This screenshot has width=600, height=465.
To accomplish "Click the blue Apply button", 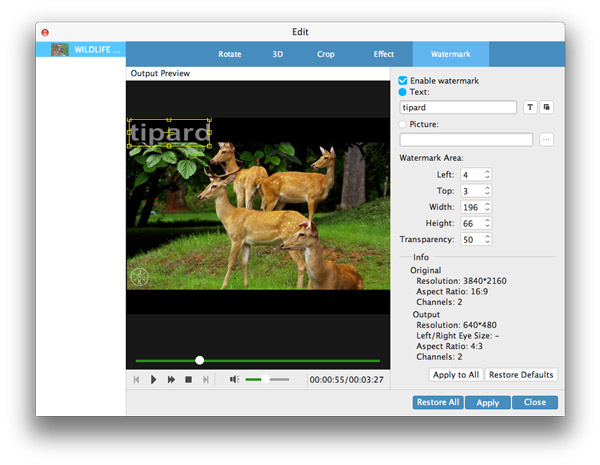I will tap(488, 403).
